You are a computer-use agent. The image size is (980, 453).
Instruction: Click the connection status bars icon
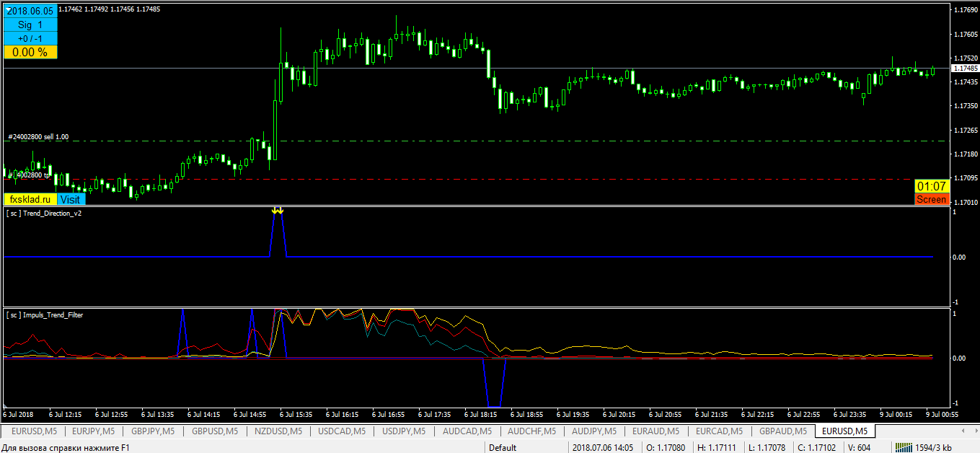(904, 447)
